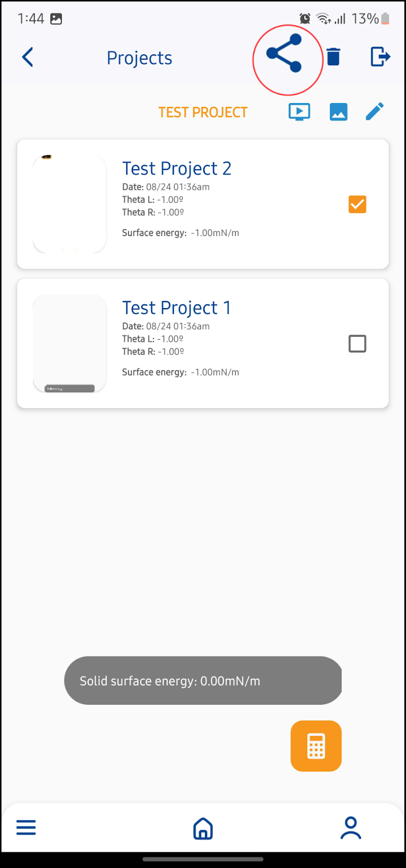Open the hamburger menu in bottom bar
Viewport: 406px width, 868px height.
coord(26,828)
